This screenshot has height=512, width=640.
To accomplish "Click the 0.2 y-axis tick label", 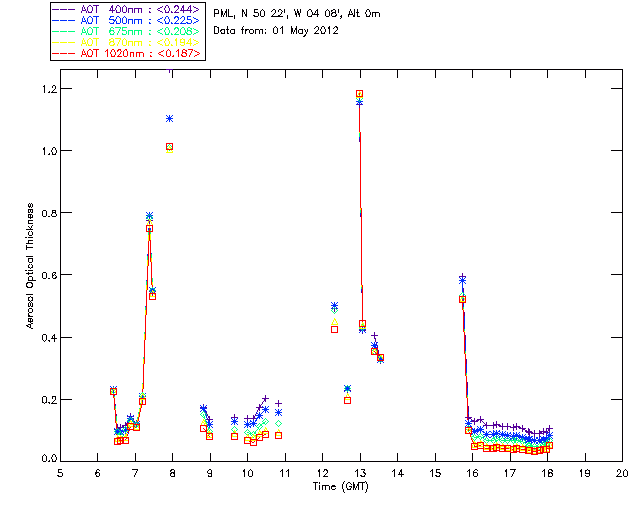I will [x=49, y=400].
